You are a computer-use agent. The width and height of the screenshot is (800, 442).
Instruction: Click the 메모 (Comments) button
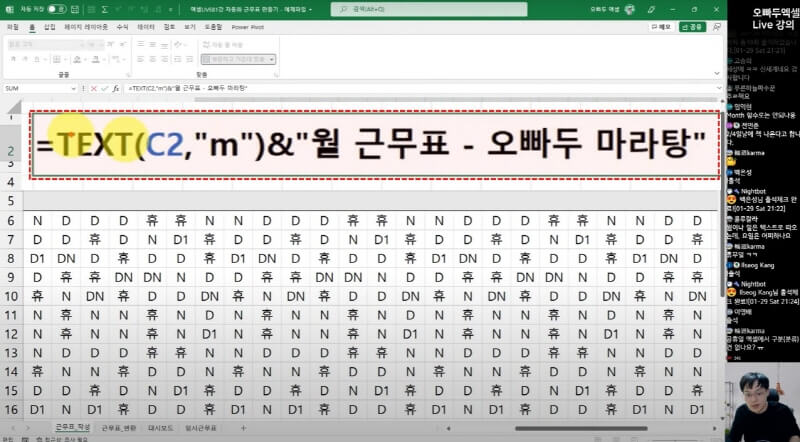coord(661,27)
